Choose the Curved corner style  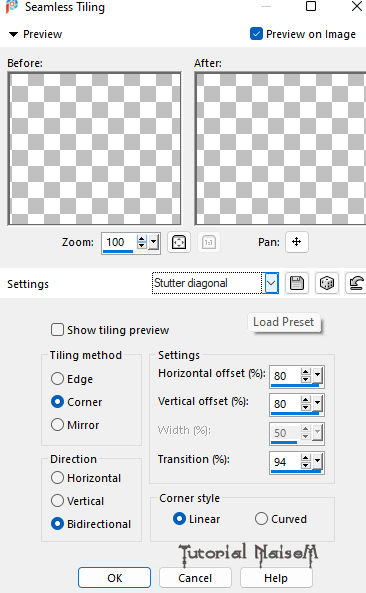point(261,518)
